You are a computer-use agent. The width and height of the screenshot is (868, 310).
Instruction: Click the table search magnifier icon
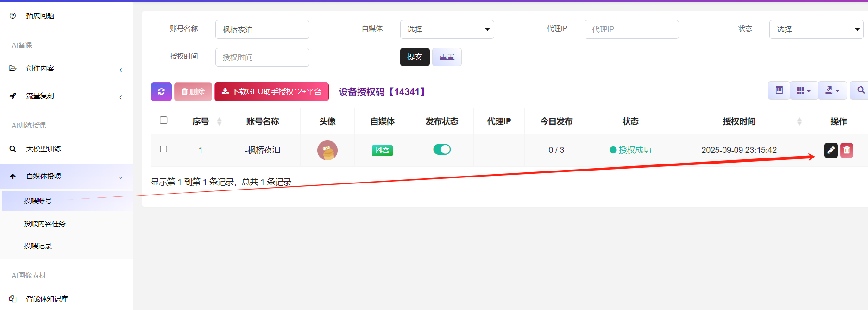[x=860, y=90]
